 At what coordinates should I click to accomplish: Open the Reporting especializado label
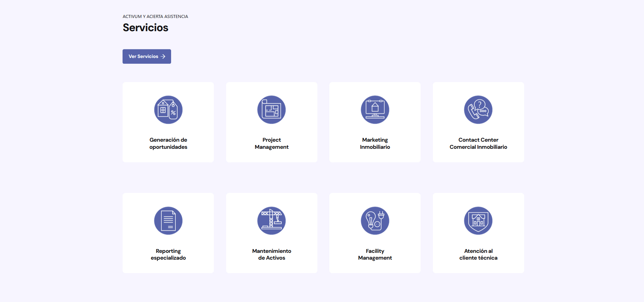click(168, 254)
